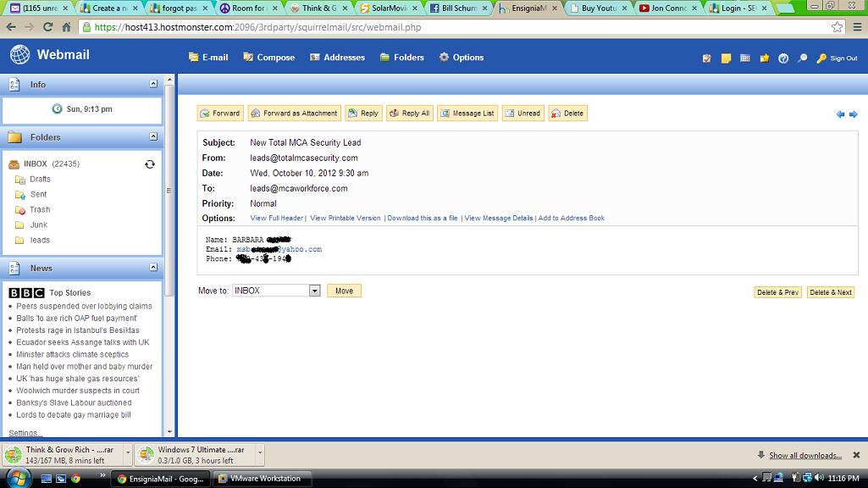The image size is (868, 488).
Task: Open Think & Grow Rich download options arrow
Action: (127, 453)
